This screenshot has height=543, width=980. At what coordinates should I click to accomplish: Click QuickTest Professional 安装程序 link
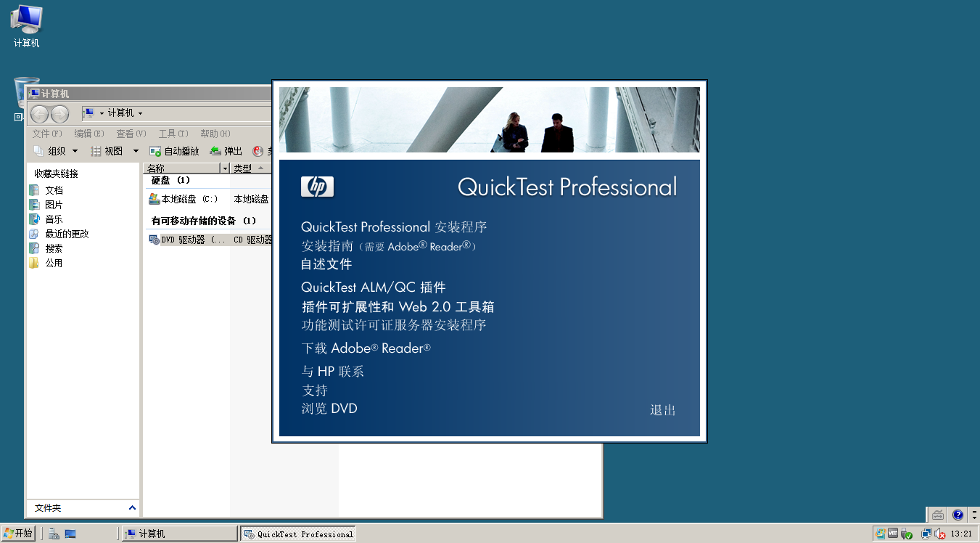click(x=394, y=227)
